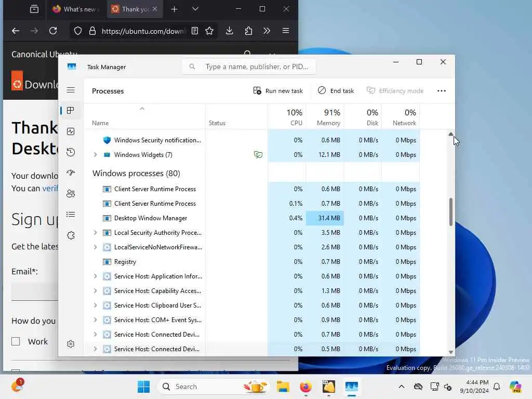Open Startup apps page in sidebar
Image resolution: width=532 pixels, height=399 pixels.
coord(71,172)
